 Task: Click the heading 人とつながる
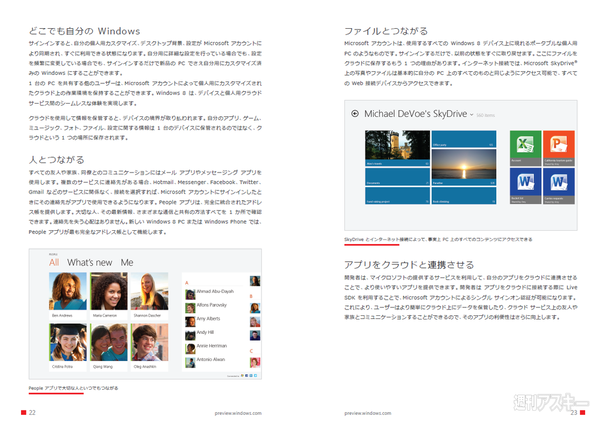coord(57,160)
